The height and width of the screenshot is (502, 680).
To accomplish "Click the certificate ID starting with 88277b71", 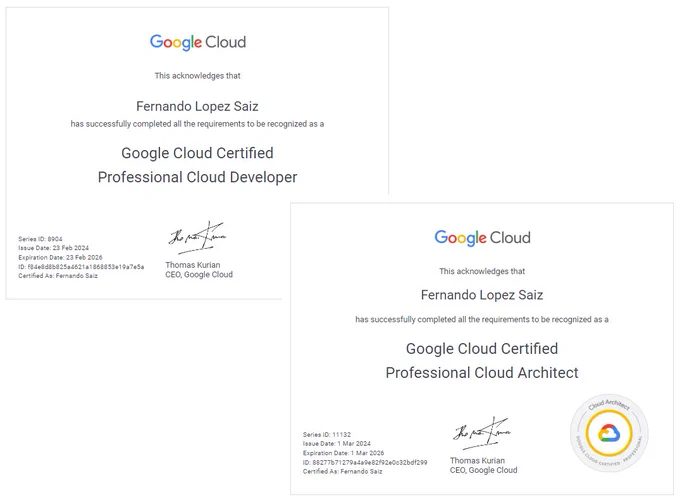I will [365, 463].
